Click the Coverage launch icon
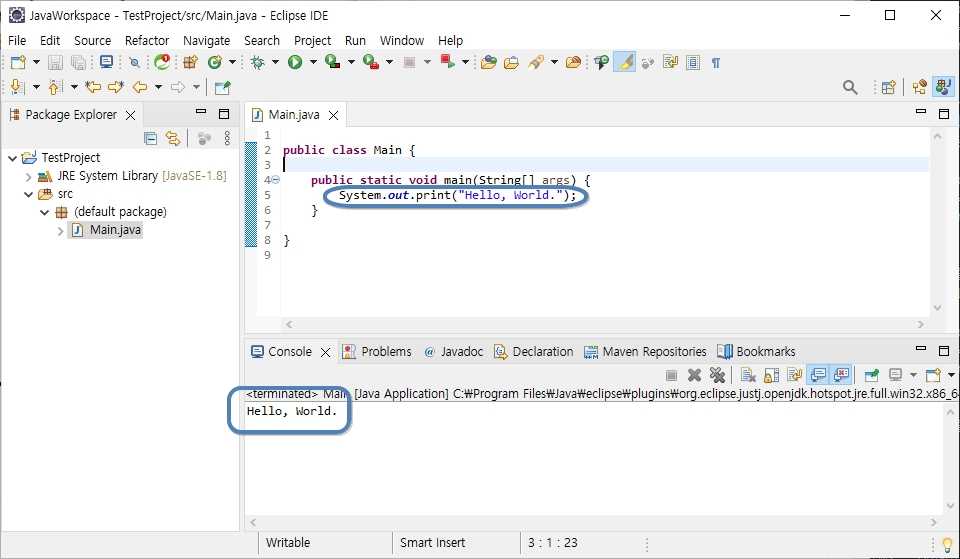960x559 pixels. click(332, 61)
